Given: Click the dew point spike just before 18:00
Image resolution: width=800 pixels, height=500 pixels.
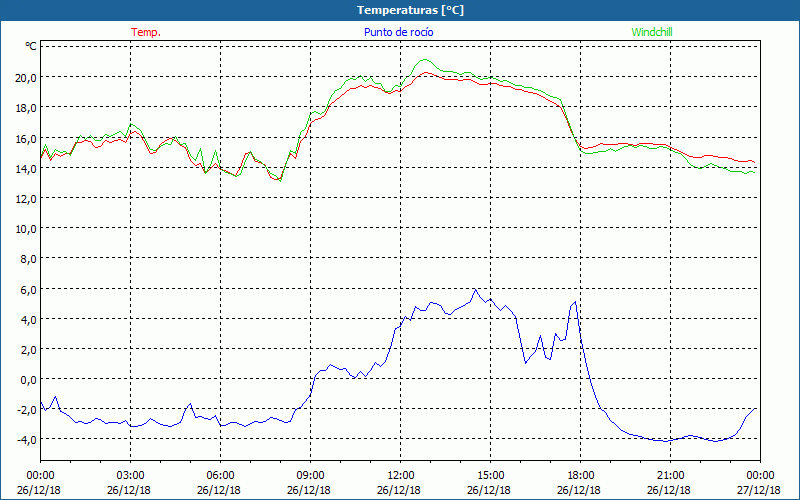Looking at the screenshot, I should (575, 302).
